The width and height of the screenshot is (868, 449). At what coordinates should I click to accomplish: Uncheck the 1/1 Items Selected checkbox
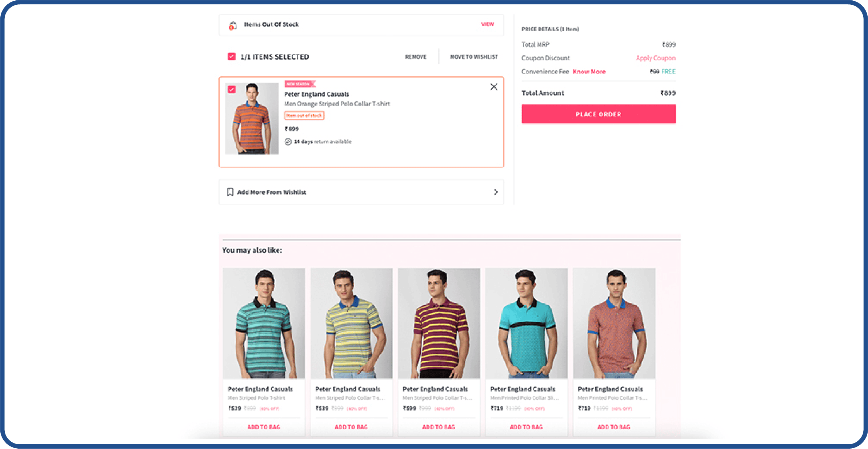pyautogui.click(x=231, y=56)
